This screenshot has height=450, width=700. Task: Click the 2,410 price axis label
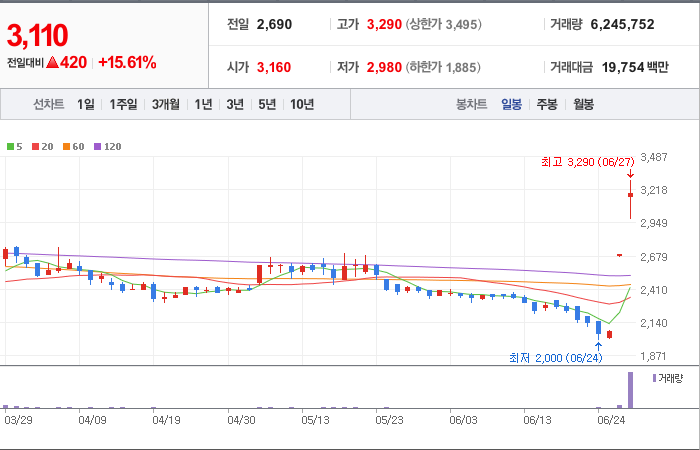click(654, 290)
